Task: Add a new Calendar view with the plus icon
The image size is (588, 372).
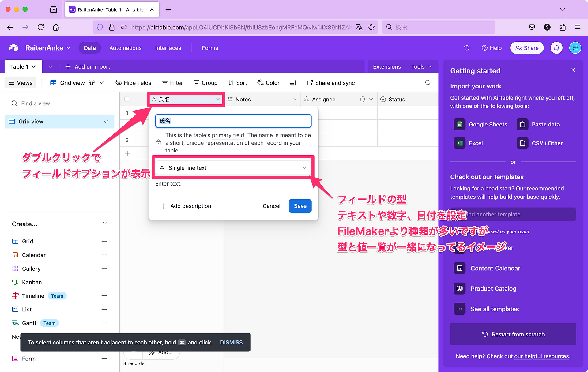Action: click(104, 255)
